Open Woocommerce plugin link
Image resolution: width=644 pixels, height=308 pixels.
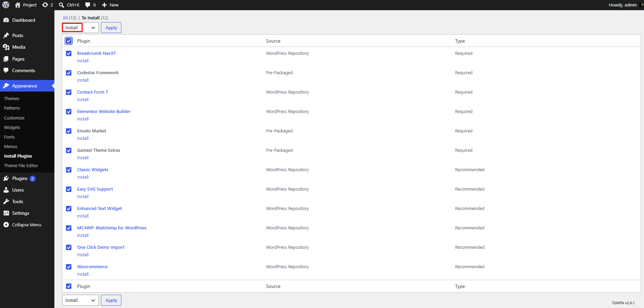point(92,266)
